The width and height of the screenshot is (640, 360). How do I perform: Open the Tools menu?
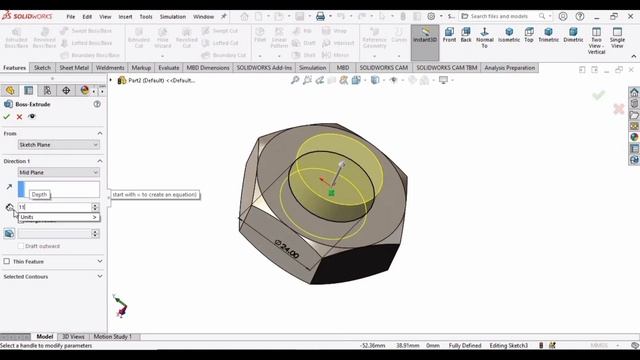pos(146,17)
